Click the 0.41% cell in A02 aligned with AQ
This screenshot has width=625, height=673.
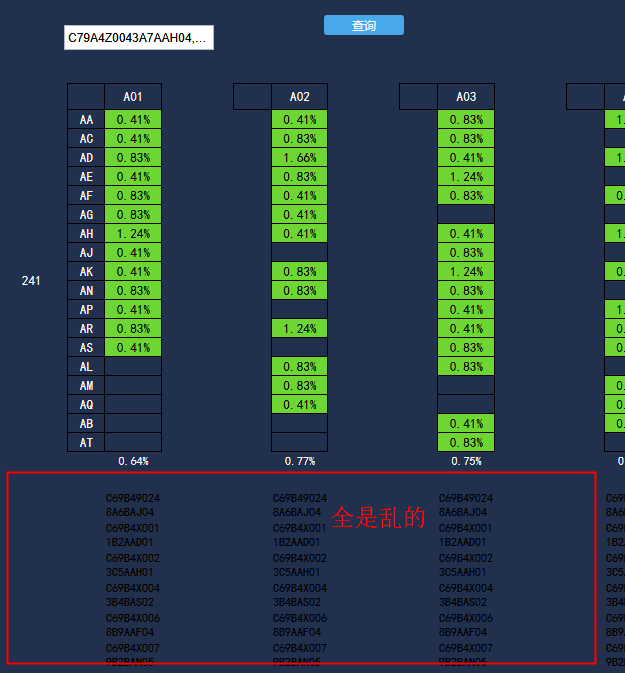[300, 404]
